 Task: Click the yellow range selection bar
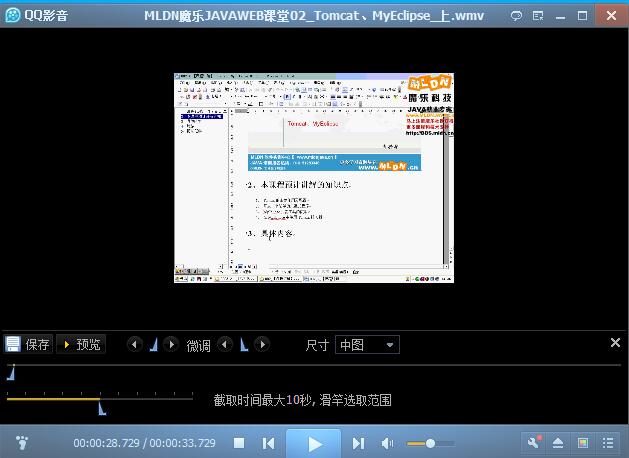(53, 399)
